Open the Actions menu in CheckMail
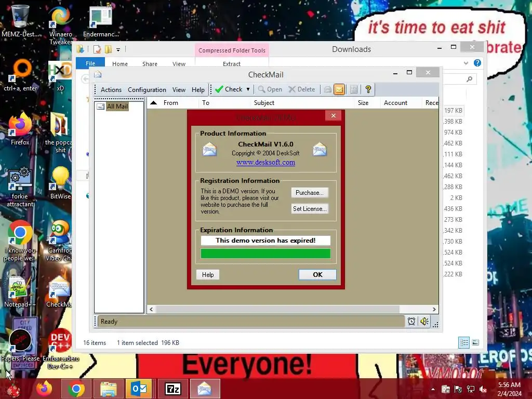The width and height of the screenshot is (532, 399). click(x=111, y=90)
